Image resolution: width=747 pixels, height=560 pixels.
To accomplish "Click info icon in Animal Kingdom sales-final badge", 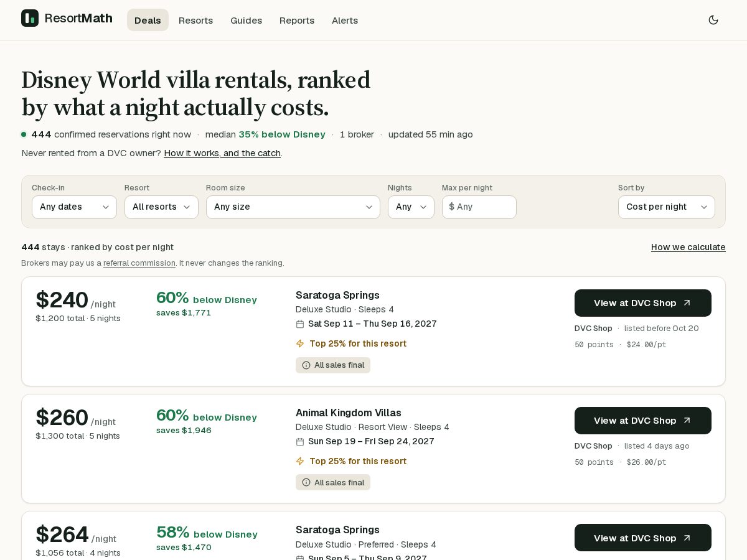I will [306, 483].
